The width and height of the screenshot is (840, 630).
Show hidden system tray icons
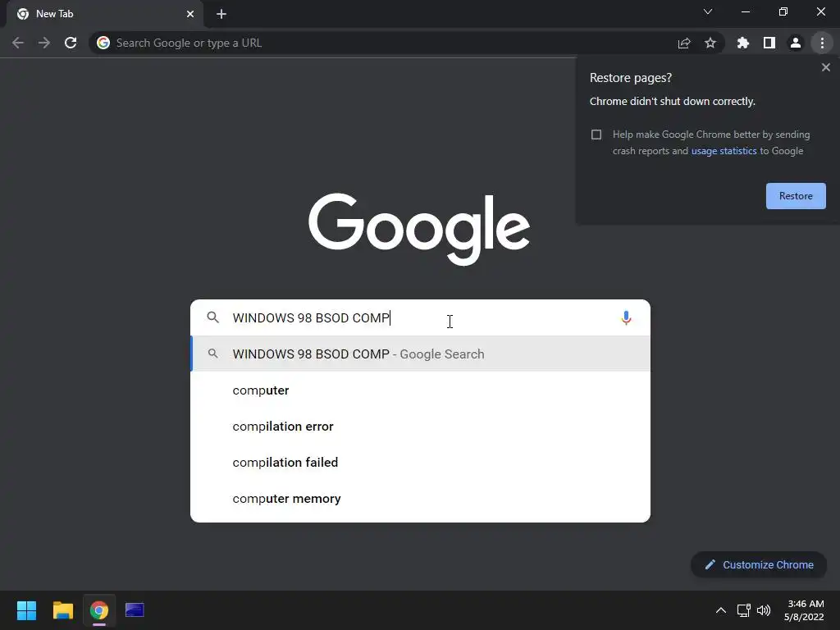[x=721, y=610]
